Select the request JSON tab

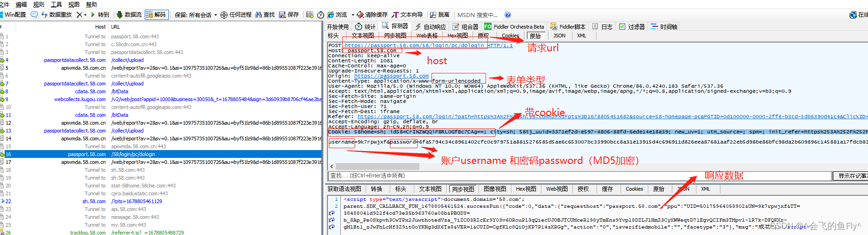pos(560,36)
